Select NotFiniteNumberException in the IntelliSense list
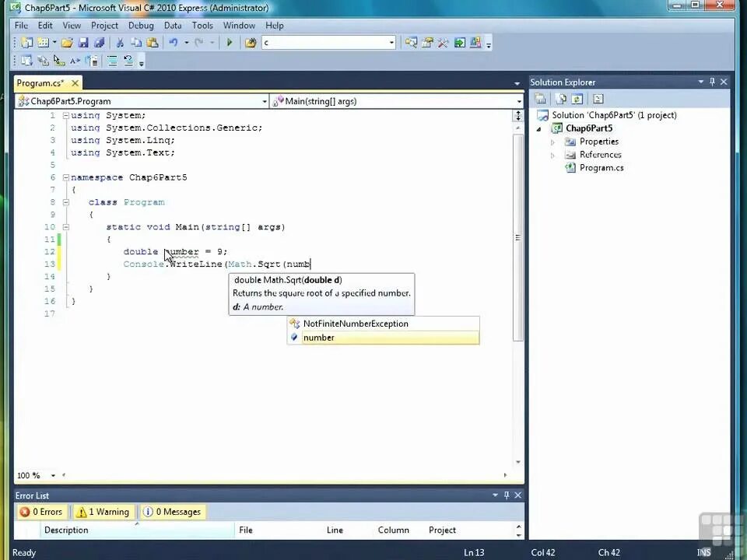 point(384,324)
